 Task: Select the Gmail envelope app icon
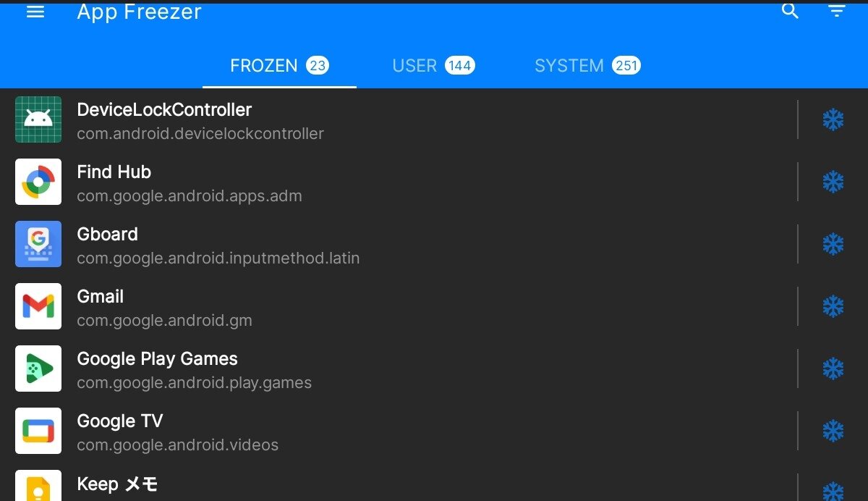coord(38,306)
